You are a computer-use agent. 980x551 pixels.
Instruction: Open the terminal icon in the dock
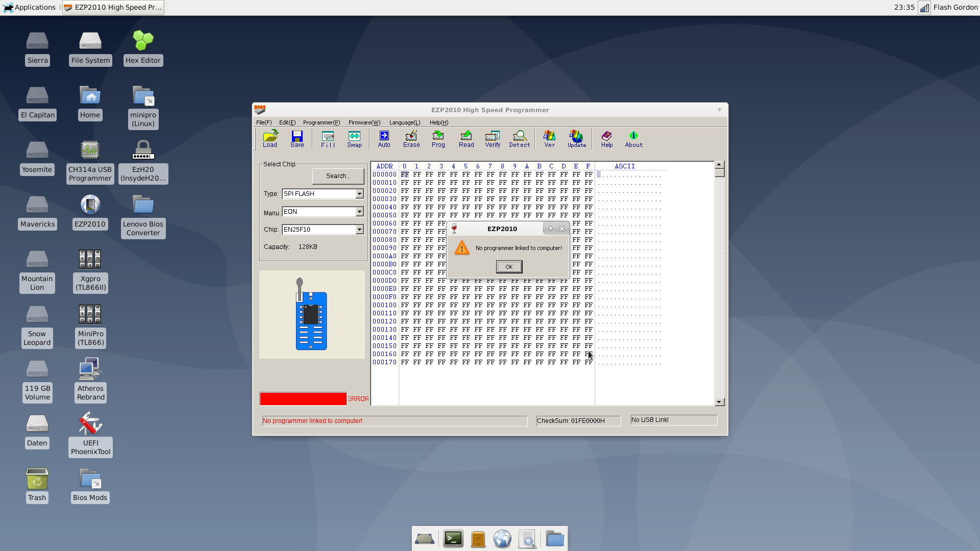[453, 539]
